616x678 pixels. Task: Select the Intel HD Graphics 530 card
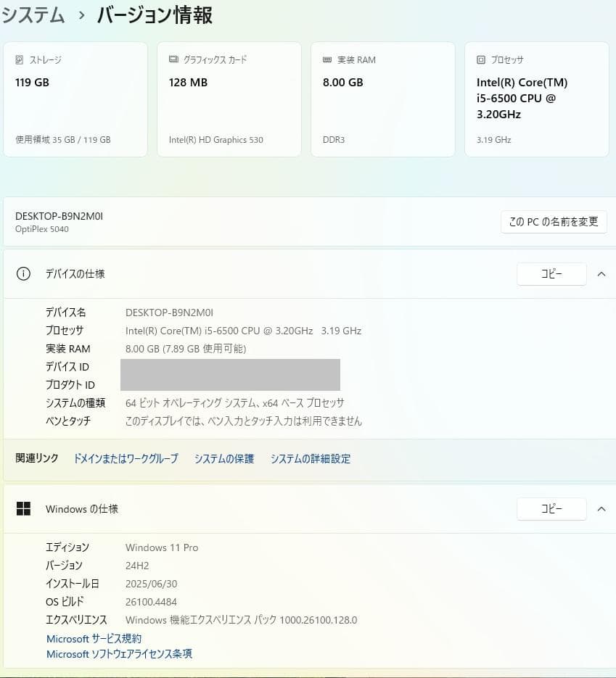tap(229, 99)
